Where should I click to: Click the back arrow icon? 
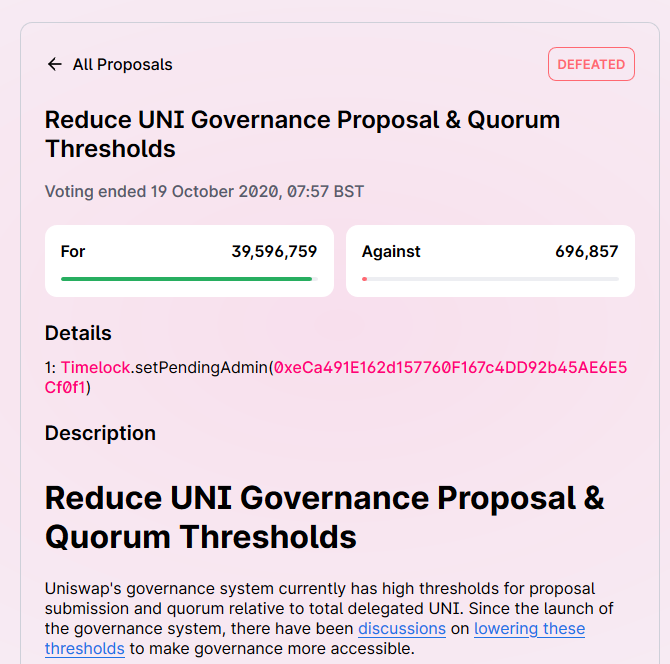tap(54, 65)
